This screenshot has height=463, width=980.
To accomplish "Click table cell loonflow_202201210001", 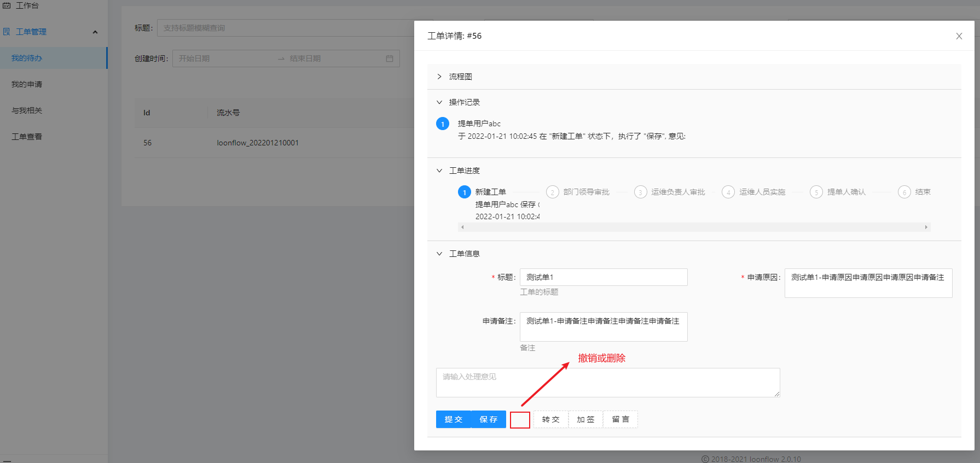I will click(x=258, y=143).
